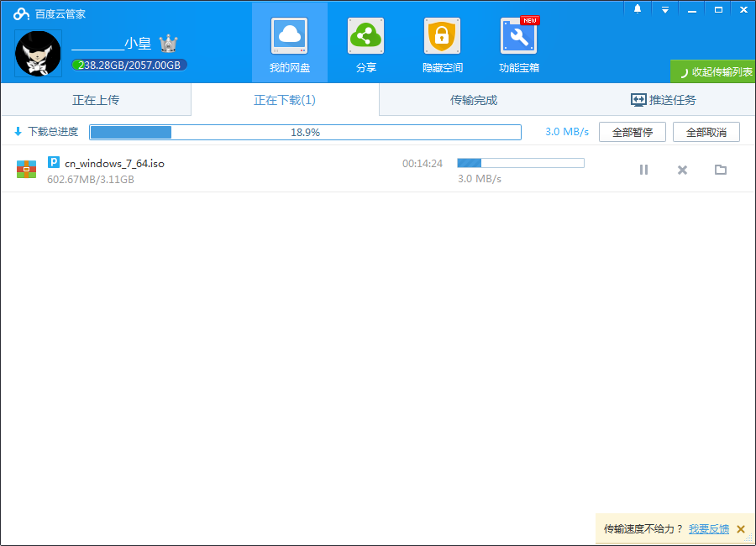Click the total download progress bar
Image resolution: width=756 pixels, height=546 pixels.
pyautogui.click(x=305, y=132)
